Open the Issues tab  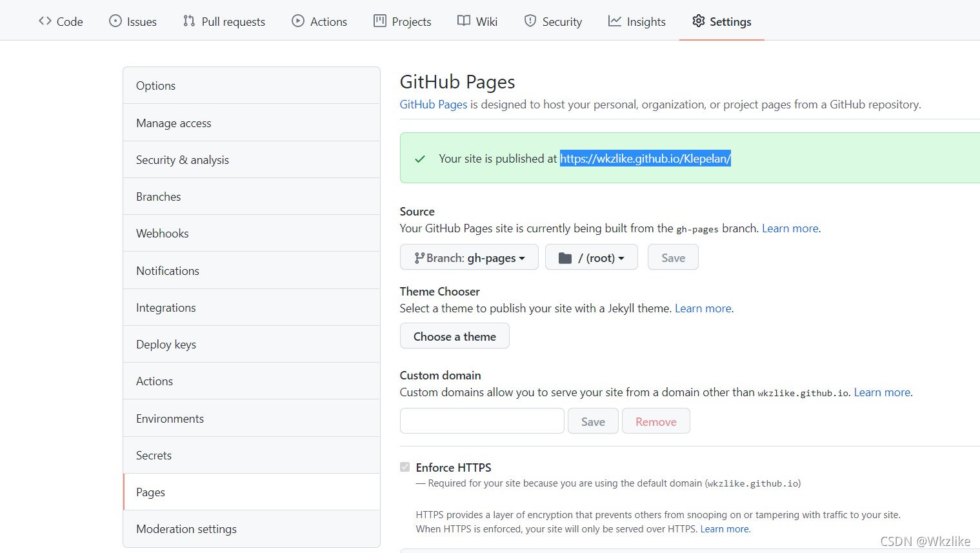click(x=133, y=21)
